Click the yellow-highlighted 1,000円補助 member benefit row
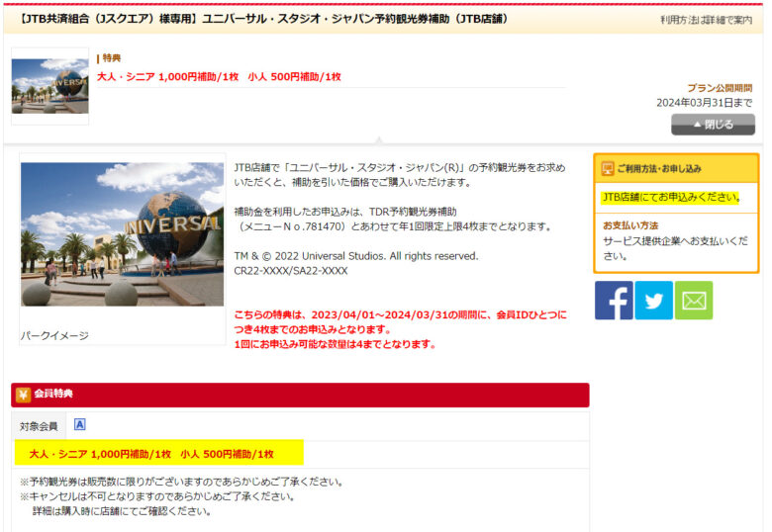772x532 pixels. pyautogui.click(x=158, y=454)
